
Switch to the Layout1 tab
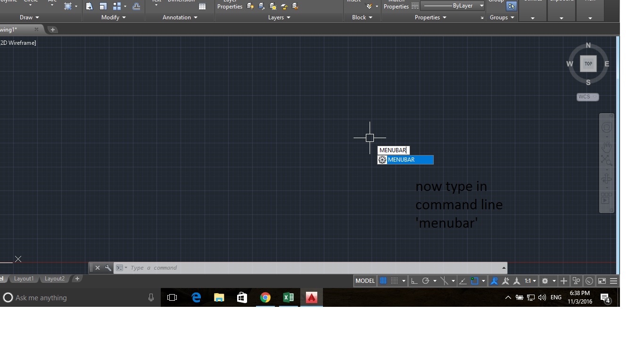coord(24,279)
